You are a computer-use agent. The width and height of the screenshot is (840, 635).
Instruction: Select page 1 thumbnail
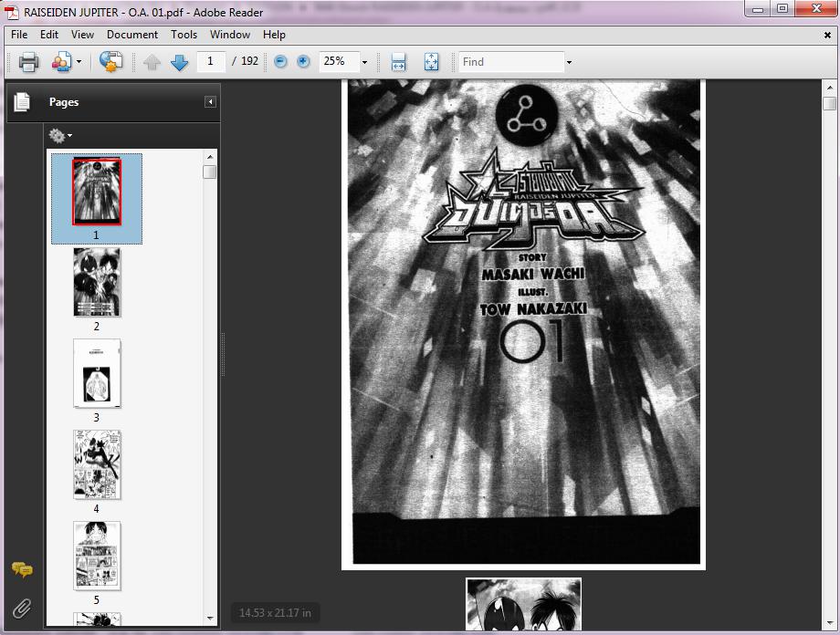tap(97, 192)
